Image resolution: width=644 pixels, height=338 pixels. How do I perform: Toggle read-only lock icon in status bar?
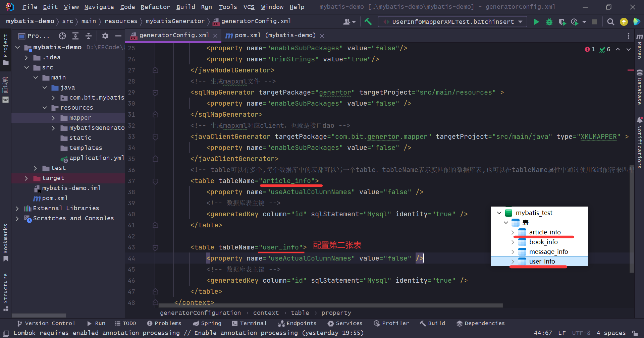(635, 333)
